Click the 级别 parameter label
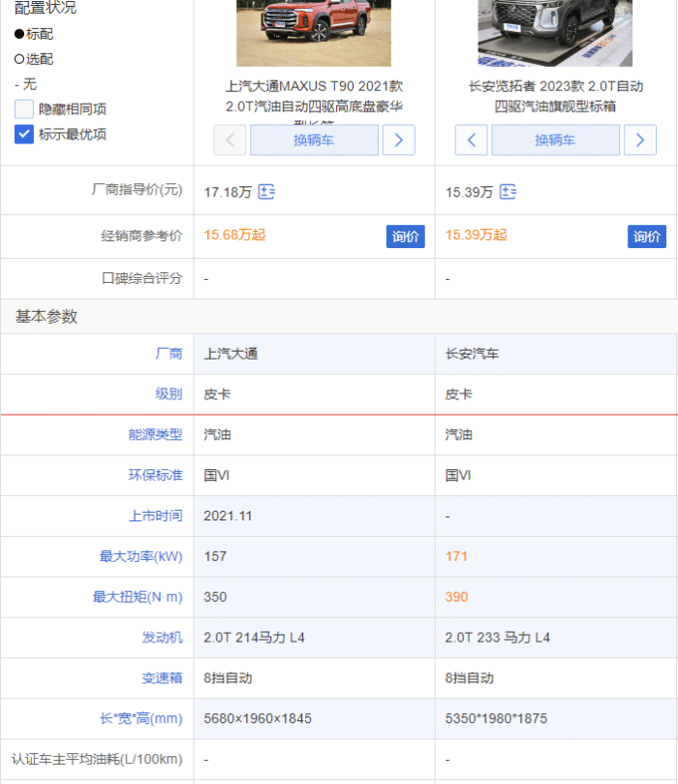Viewport: 678px width, 784px height. click(x=169, y=394)
